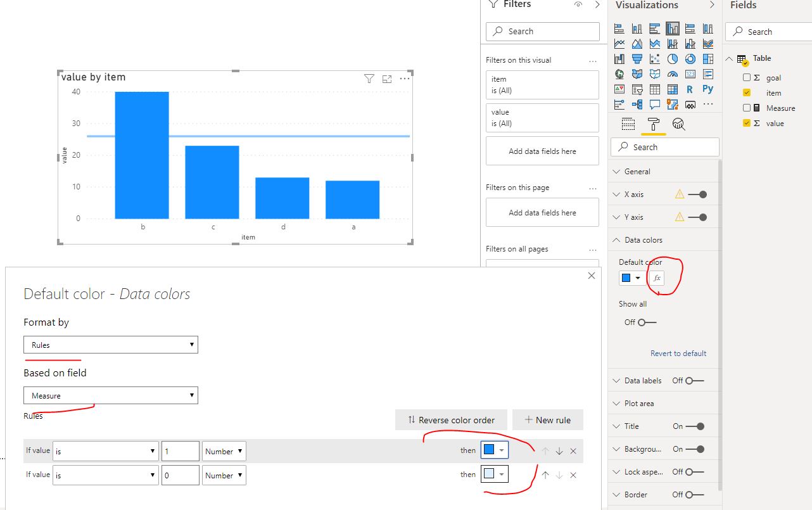Move the value 1 rule down
This screenshot has height=510, width=812.
(559, 451)
